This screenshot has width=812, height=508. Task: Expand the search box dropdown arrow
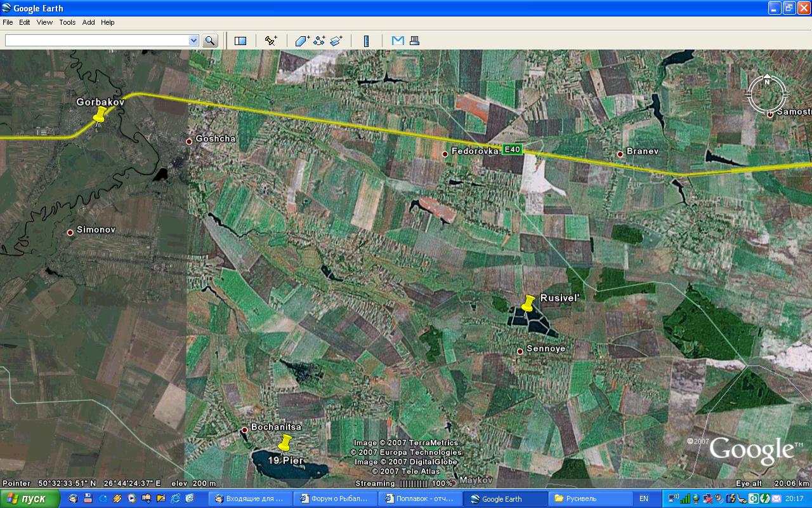click(193, 41)
